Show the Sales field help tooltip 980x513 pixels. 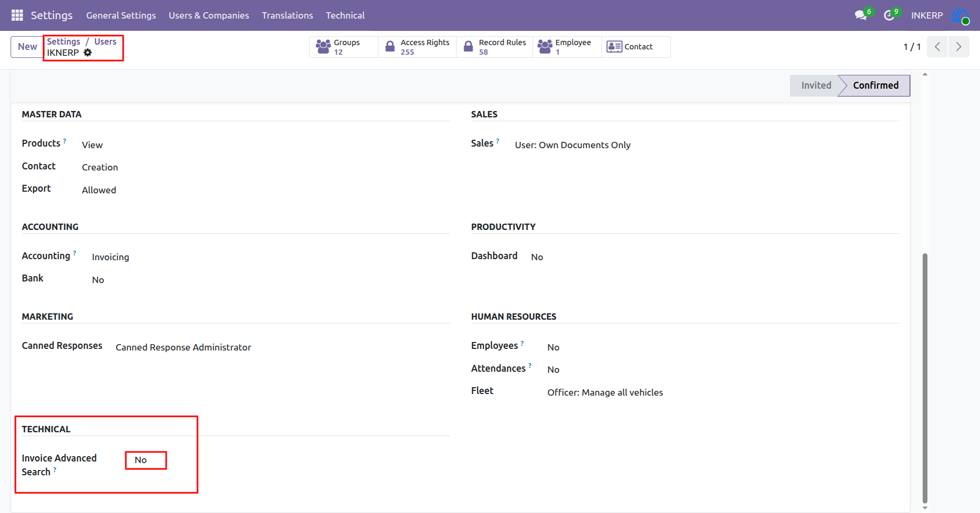pyautogui.click(x=497, y=141)
